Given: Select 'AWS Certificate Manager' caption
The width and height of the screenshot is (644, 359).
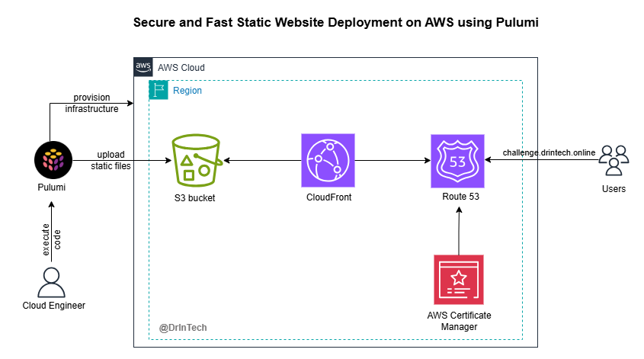Looking at the screenshot, I should tap(459, 321).
